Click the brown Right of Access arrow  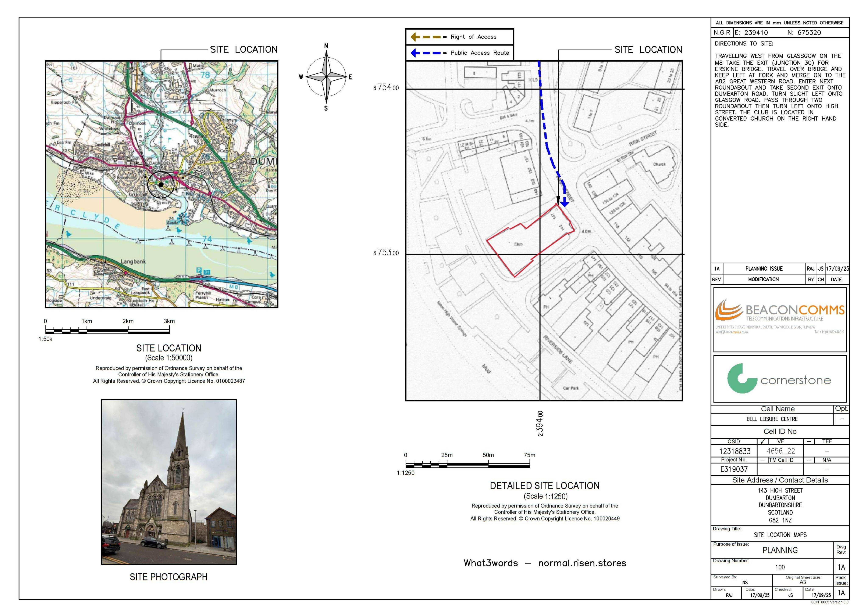[425, 37]
